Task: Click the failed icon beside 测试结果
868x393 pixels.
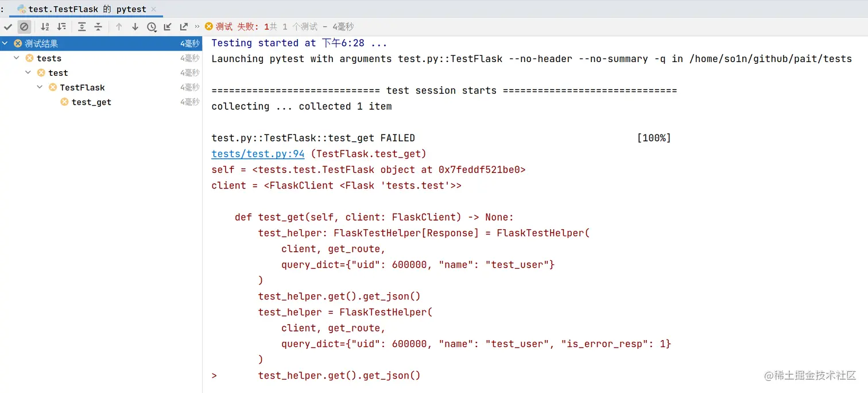Action: (18, 44)
